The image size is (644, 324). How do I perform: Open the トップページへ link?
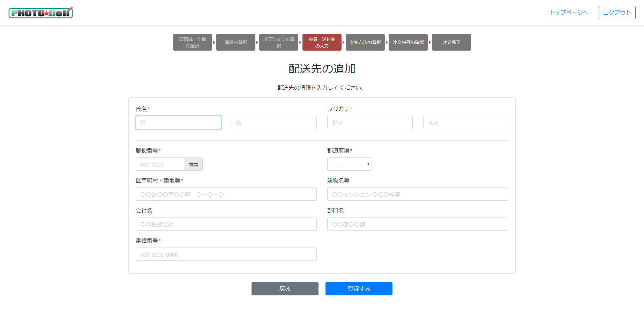tap(569, 13)
